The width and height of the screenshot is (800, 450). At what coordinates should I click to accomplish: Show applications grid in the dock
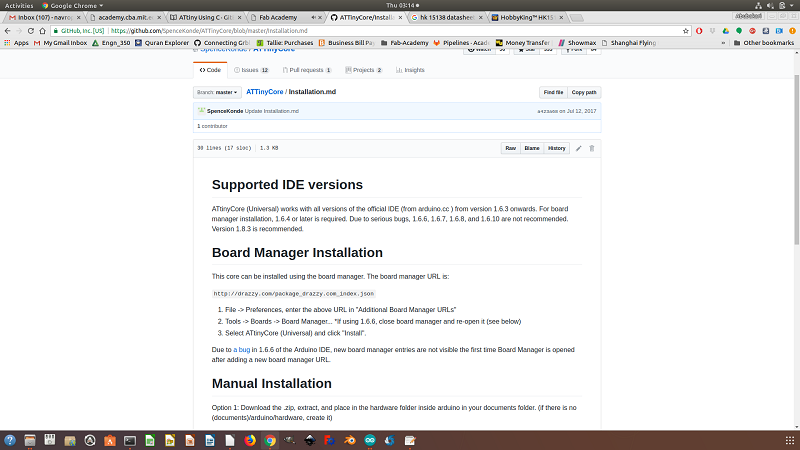pos(789,440)
